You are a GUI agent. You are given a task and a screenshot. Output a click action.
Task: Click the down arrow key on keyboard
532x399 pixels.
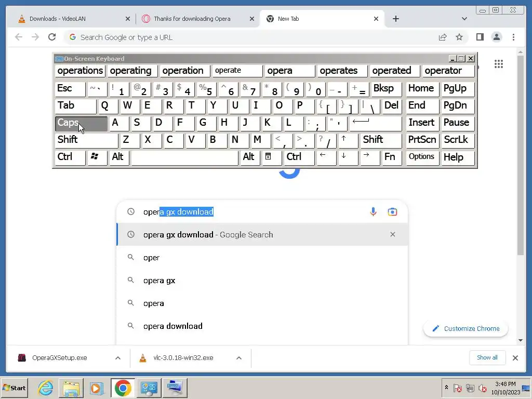(348, 157)
